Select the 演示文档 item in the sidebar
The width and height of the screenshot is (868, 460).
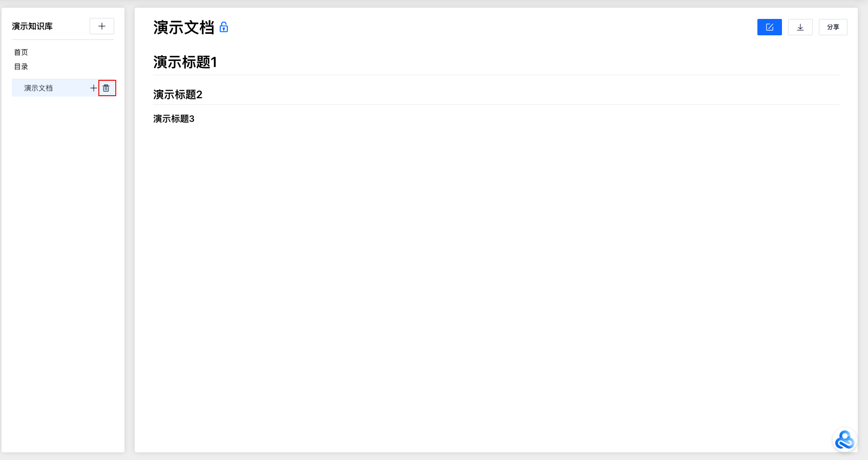(x=38, y=88)
